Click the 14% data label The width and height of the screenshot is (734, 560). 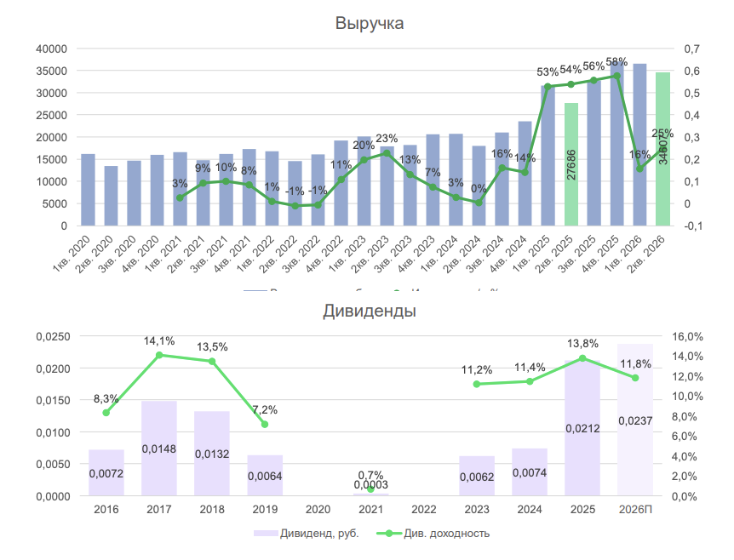tap(525, 158)
